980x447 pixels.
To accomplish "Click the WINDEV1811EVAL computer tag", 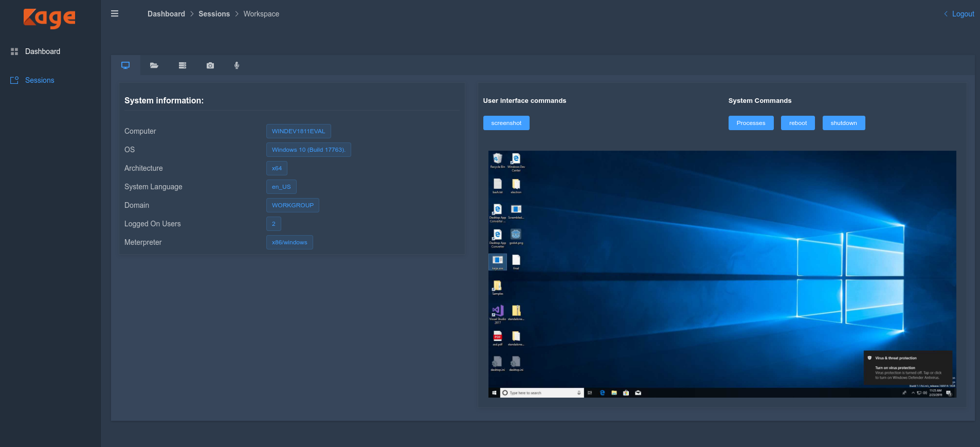I will (298, 131).
